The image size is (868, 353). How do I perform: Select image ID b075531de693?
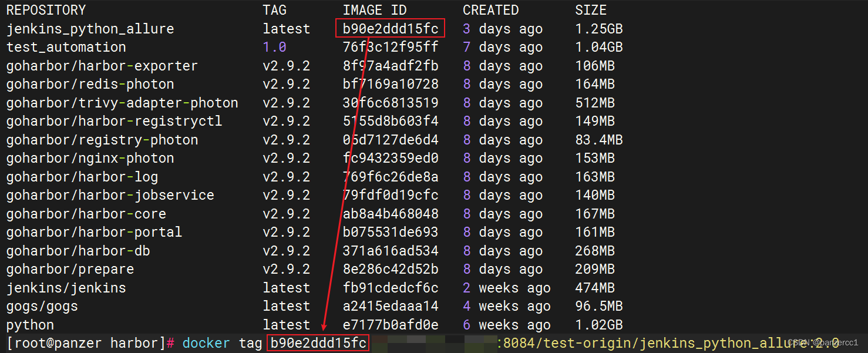click(391, 232)
